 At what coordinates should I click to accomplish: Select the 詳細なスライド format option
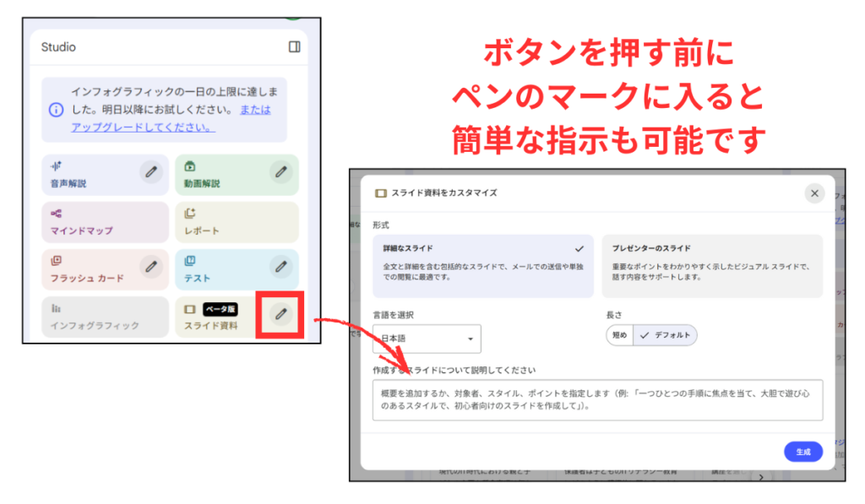coord(480,265)
